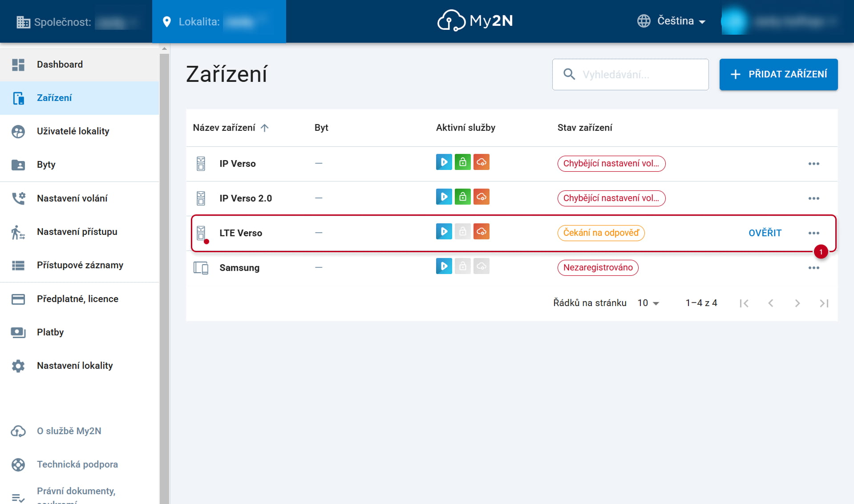Open the Byty section
The image size is (854, 504).
coord(79,165)
